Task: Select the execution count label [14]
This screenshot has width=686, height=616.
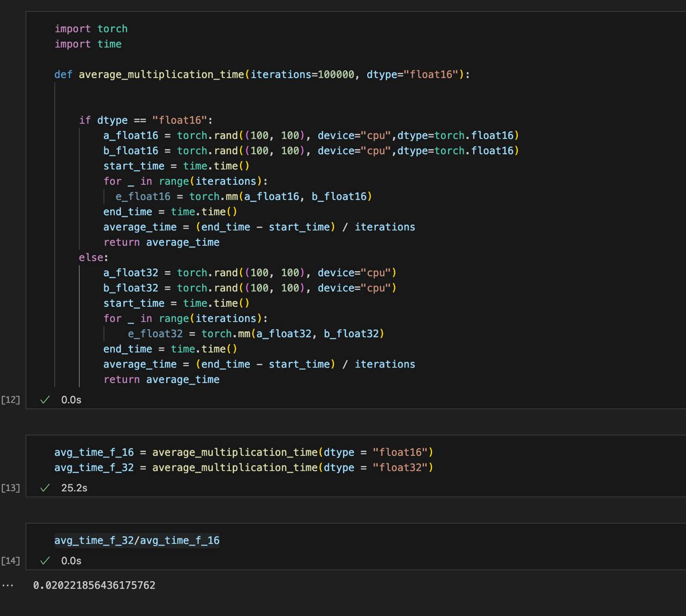Action: (x=11, y=560)
